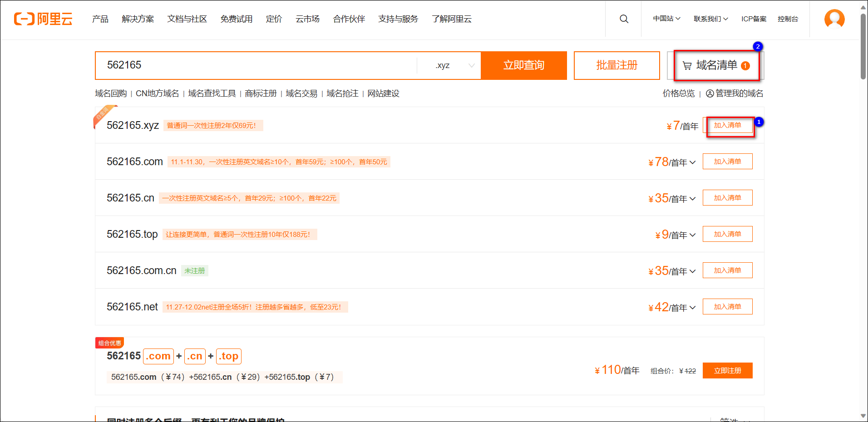Open the 域名清单 cart

716,66
